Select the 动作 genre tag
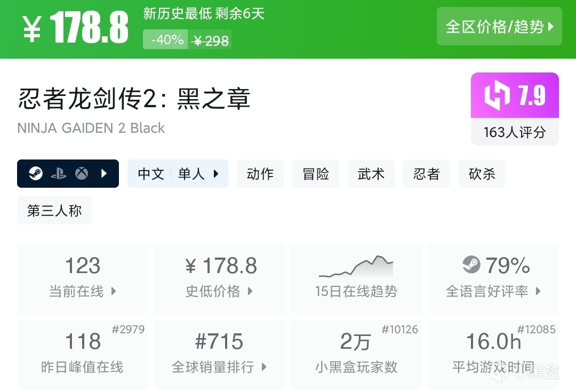 (260, 174)
